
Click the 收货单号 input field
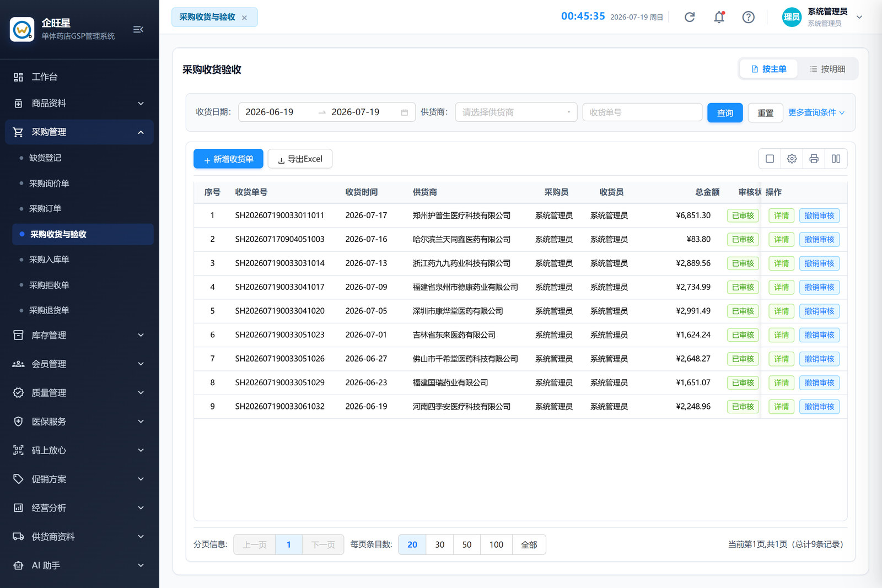[x=642, y=112]
